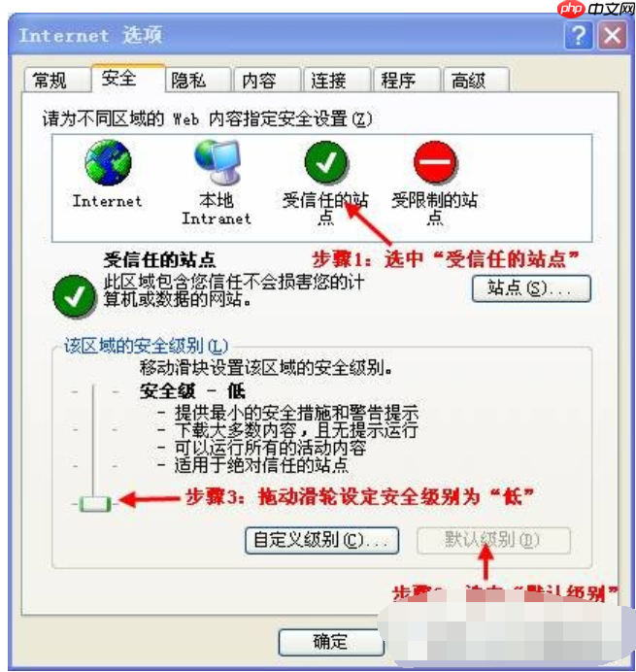The height and width of the screenshot is (672, 636).
Task: Open the 站点(S)... button
Action: click(531, 288)
